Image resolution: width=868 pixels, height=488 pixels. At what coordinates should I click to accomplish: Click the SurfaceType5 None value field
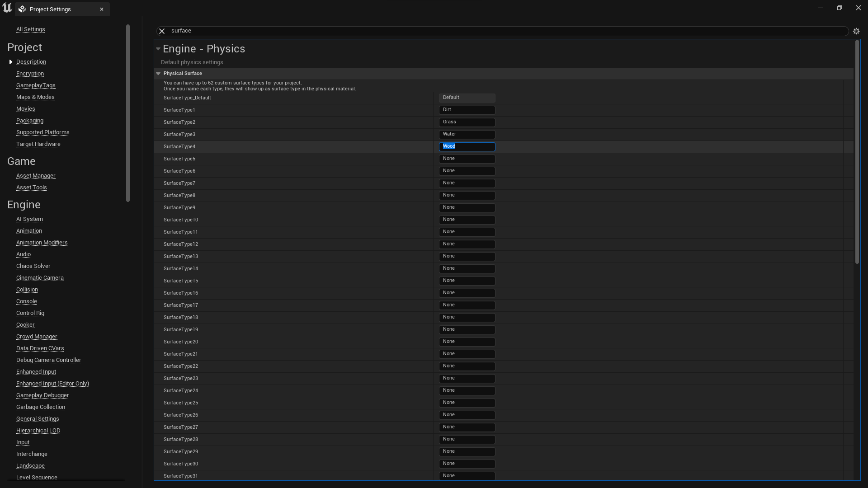pos(467,159)
